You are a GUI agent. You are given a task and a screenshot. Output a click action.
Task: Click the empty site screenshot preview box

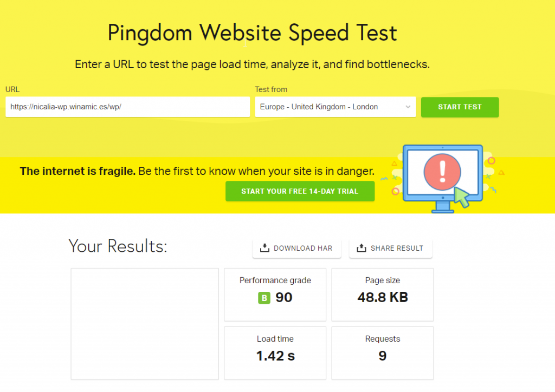click(145, 324)
